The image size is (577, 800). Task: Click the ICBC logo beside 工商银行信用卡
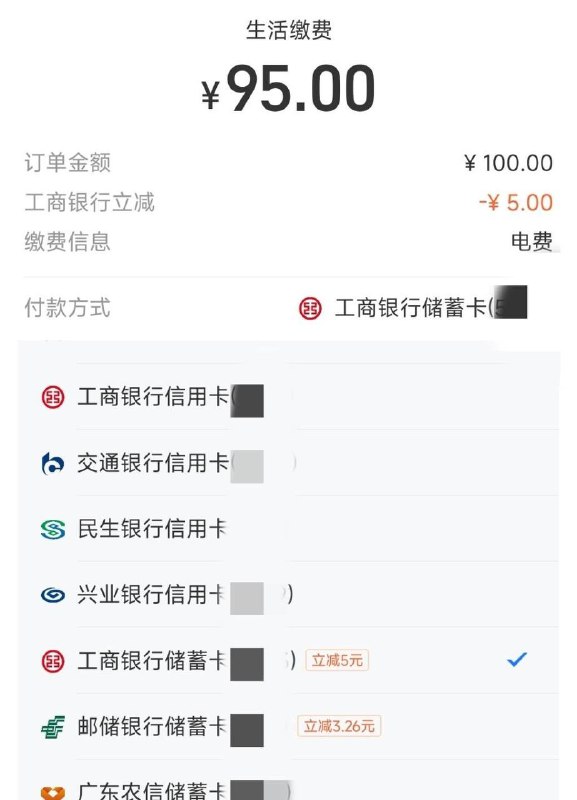(52, 398)
